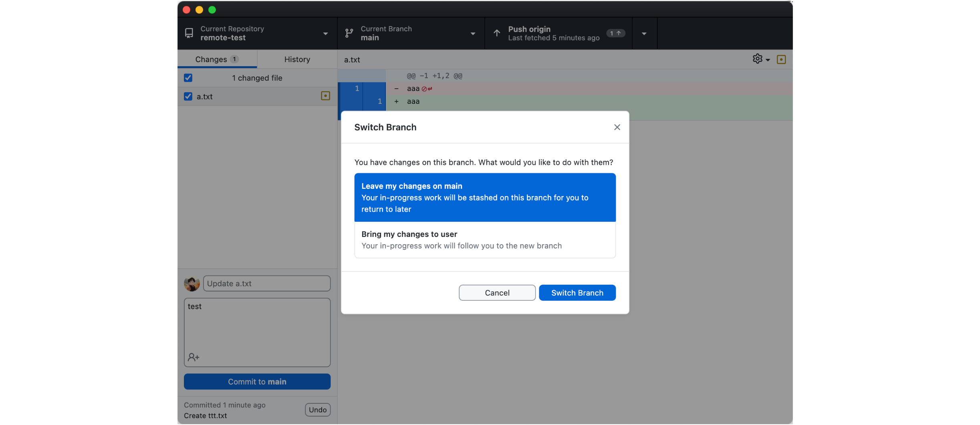Click the git branch icon
Viewport: 980px width, 425px height.
pyautogui.click(x=349, y=33)
